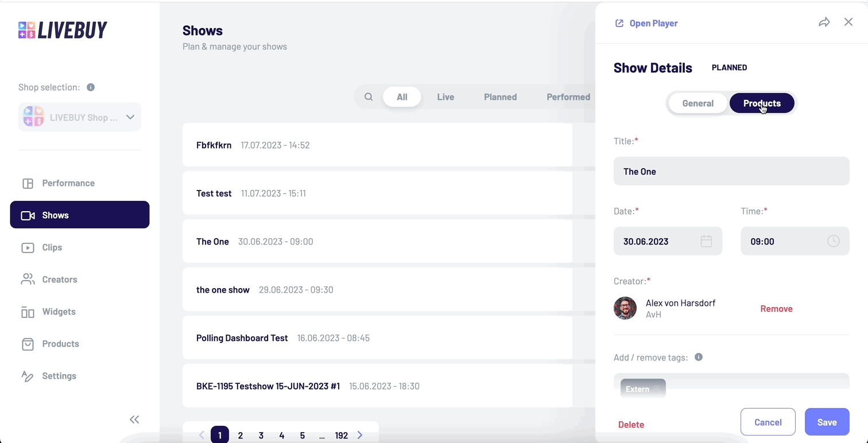Filter shows by the Planned tab
The image size is (868, 443).
point(500,96)
